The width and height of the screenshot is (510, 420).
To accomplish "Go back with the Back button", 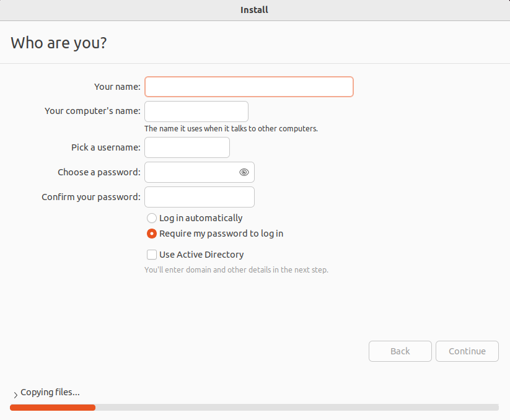I will (x=400, y=351).
